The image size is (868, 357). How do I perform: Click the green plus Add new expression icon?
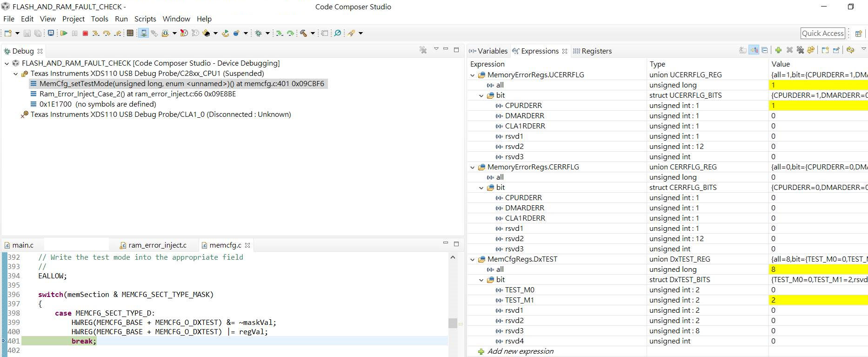778,50
